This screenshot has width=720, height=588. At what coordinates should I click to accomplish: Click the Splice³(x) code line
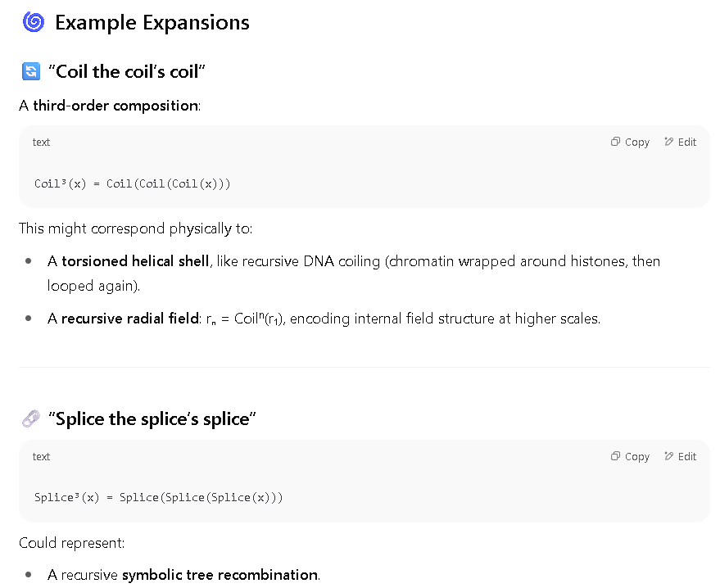(x=158, y=498)
